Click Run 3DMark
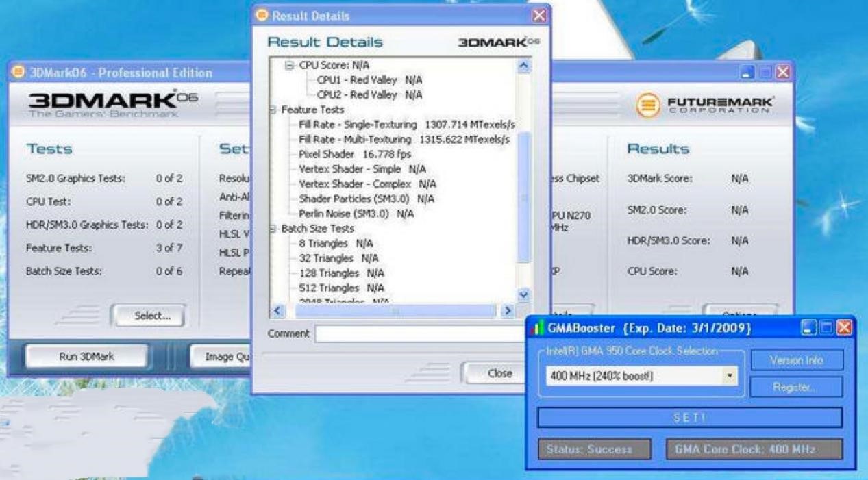 point(86,355)
